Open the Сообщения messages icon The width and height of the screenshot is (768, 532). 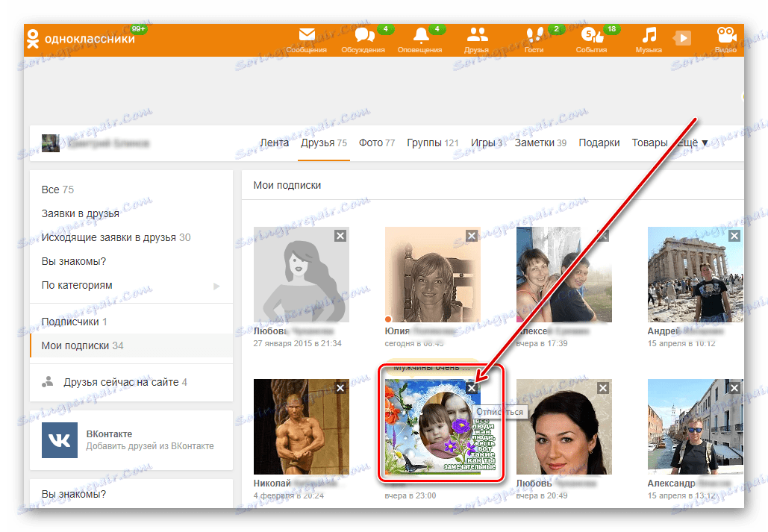306,35
